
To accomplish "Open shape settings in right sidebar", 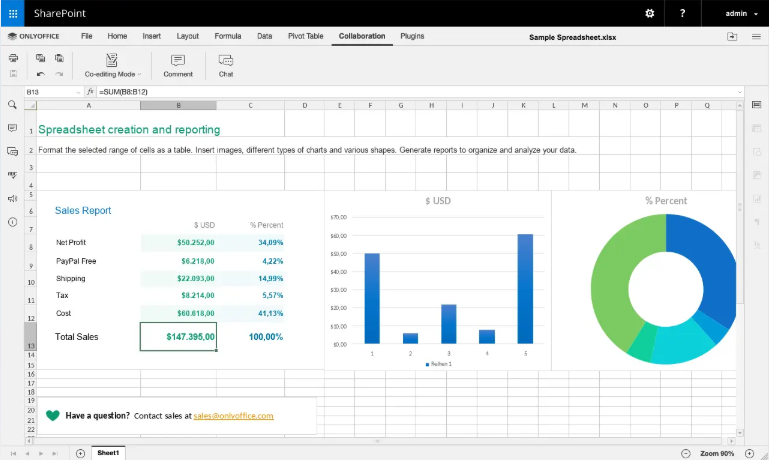I will (x=756, y=152).
